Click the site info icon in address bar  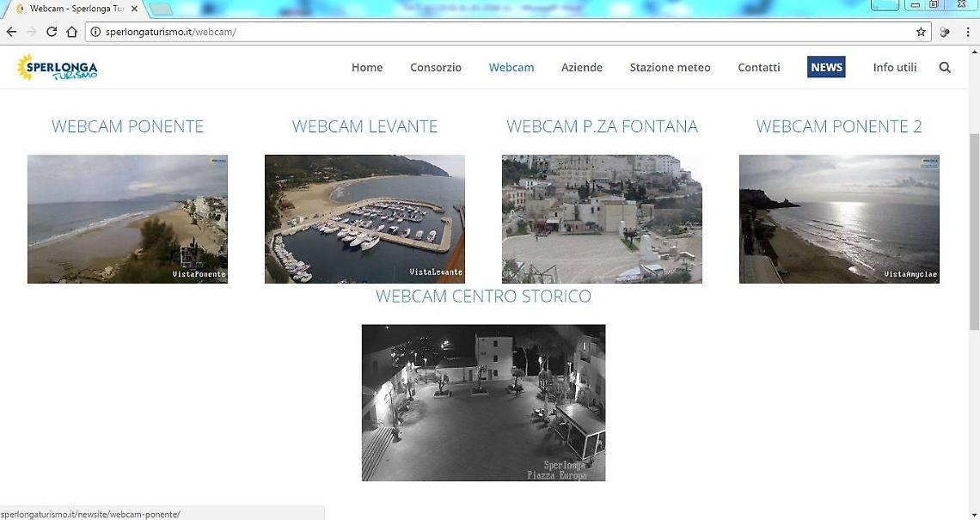pyautogui.click(x=95, y=31)
